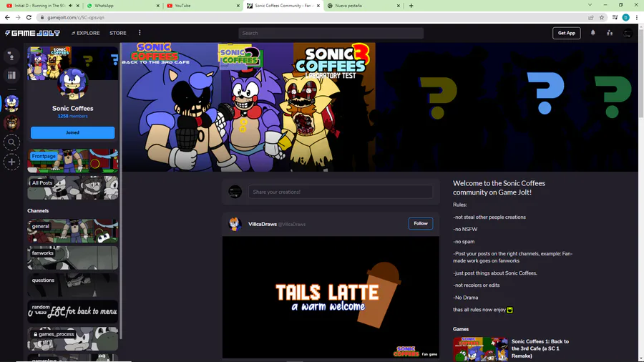Image resolution: width=644 pixels, height=362 pixels.
Task: Open Sonic Coffees 1 game thumbnail
Action: click(x=481, y=349)
